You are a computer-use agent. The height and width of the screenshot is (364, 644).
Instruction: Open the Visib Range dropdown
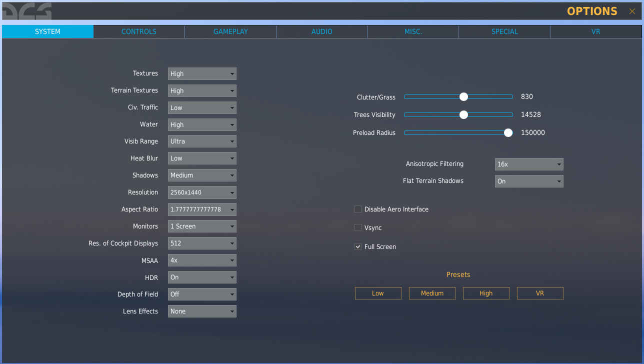coord(202,141)
